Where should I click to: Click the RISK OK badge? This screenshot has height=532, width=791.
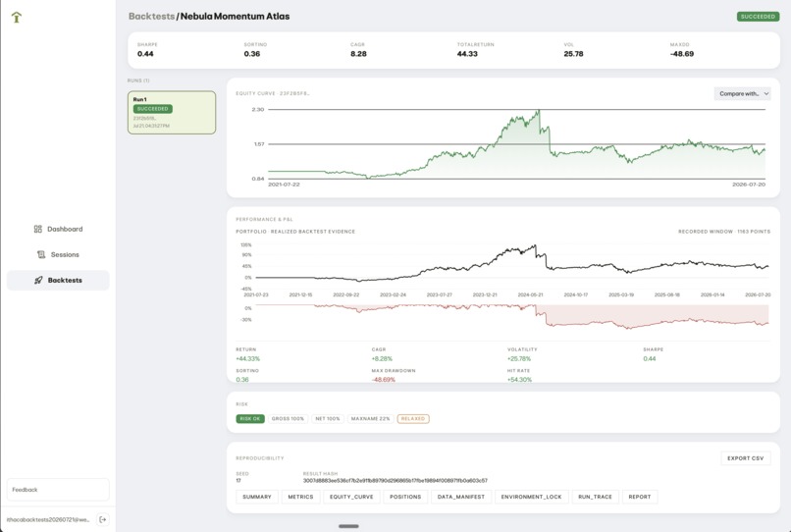[250, 419]
